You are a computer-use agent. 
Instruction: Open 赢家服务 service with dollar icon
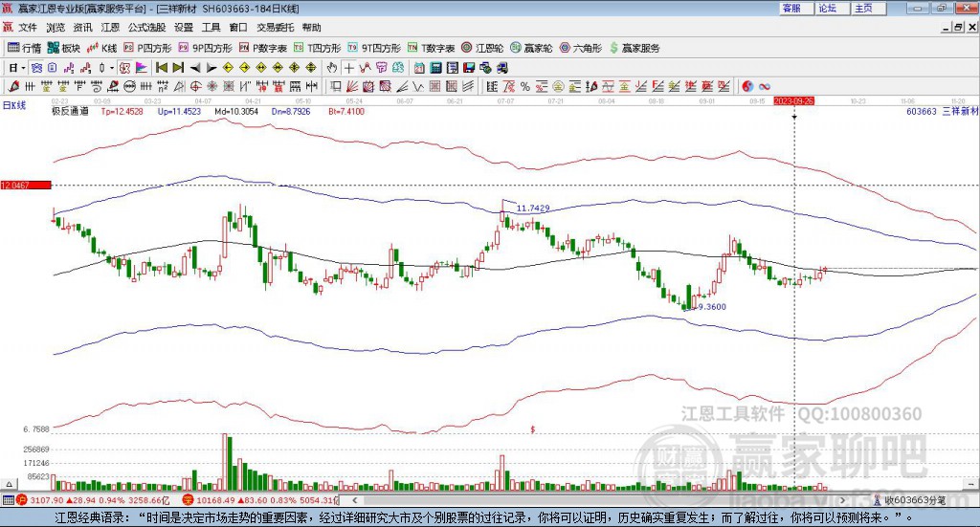point(635,48)
